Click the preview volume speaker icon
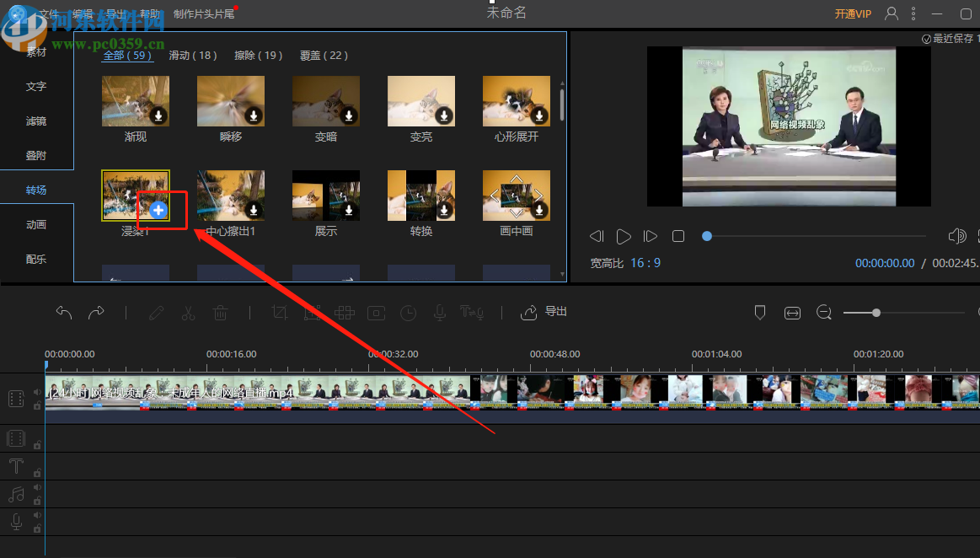 click(957, 236)
